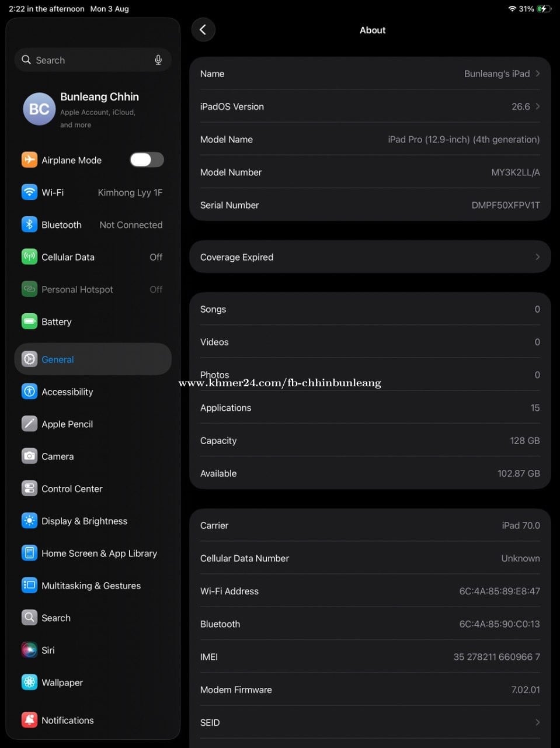Open the Coverage Expired row
This screenshot has width=560, height=748.
pos(370,257)
